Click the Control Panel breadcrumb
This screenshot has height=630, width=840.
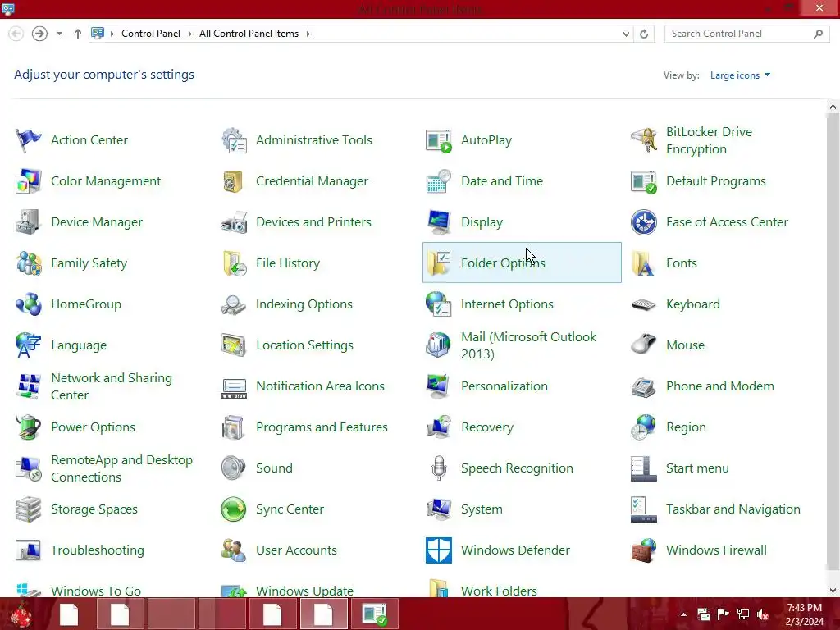(x=151, y=33)
